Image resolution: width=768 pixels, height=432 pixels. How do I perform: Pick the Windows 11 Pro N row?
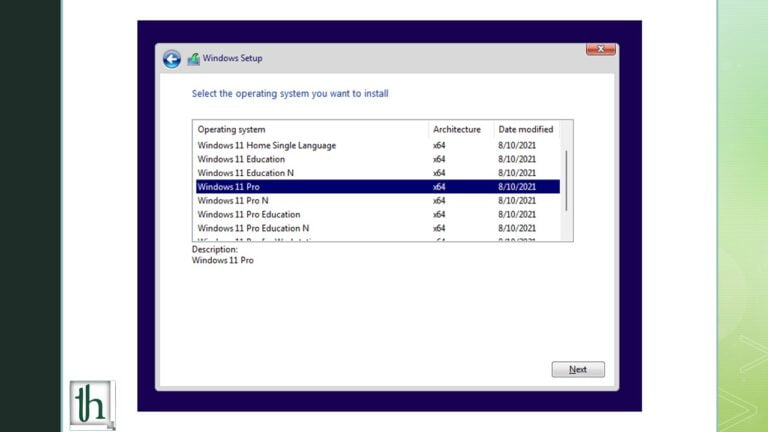[378, 200]
